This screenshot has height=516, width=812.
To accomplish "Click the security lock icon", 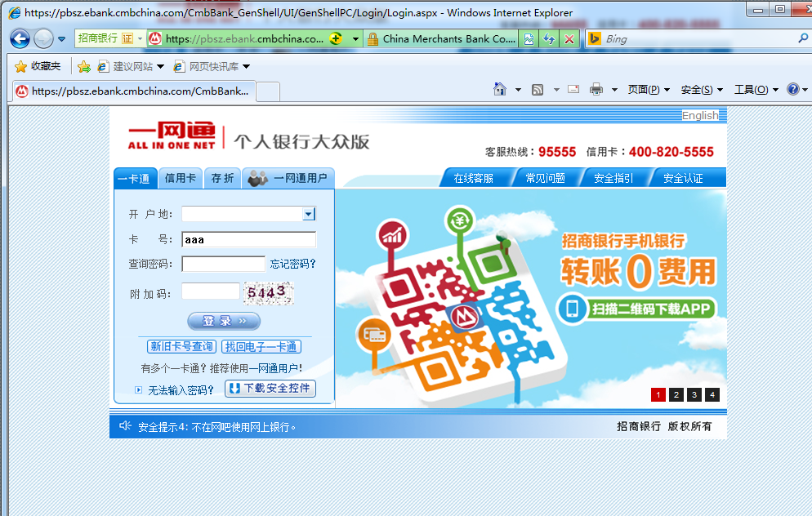I will [x=373, y=39].
